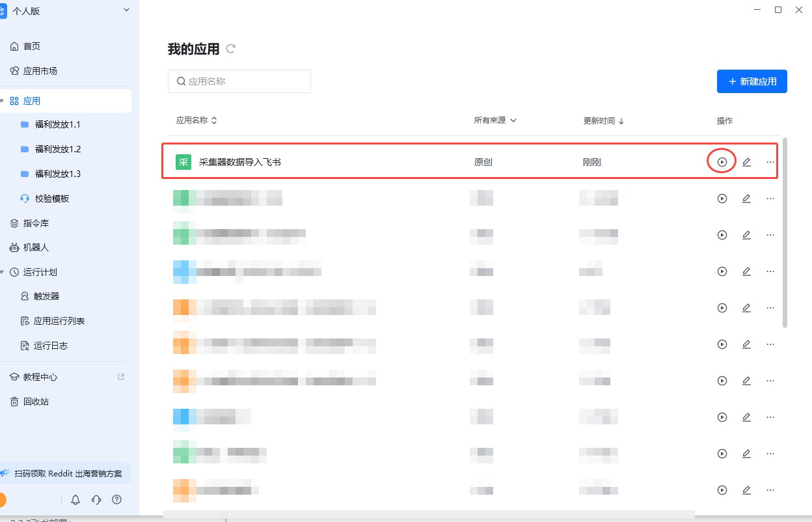The image size is (812, 522).
Task: Open the help question-mark icon
Action: coord(117,500)
